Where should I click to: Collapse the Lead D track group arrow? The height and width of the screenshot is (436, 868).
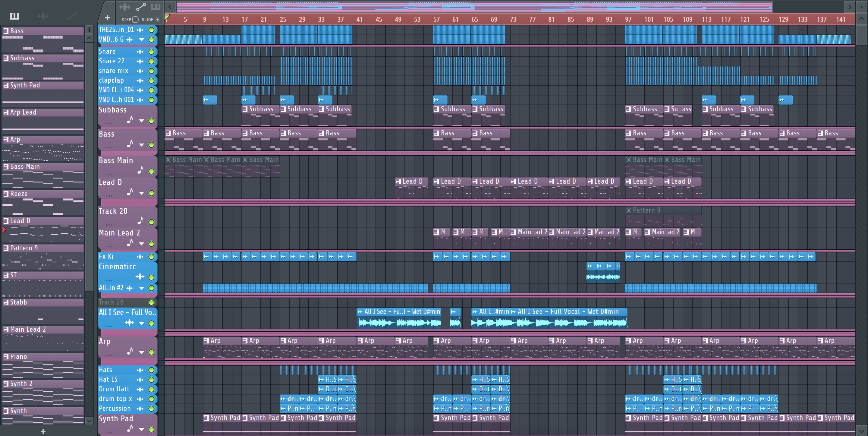(x=142, y=193)
